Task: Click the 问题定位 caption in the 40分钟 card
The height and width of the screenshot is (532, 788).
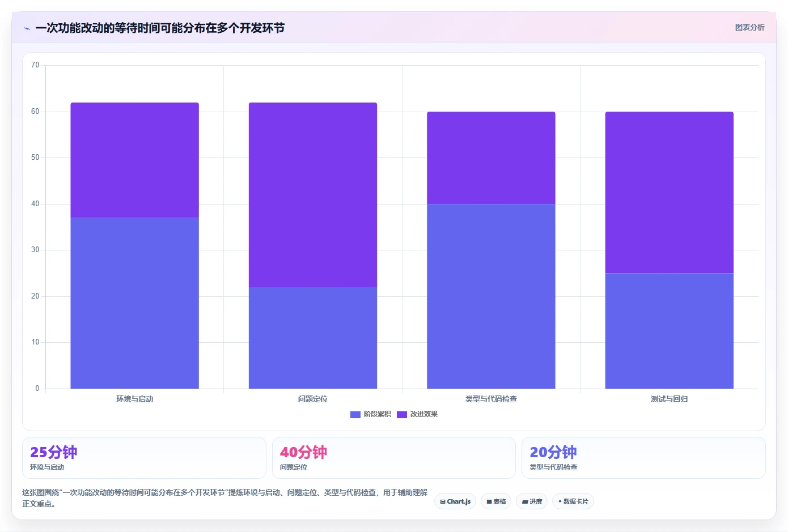Action: (x=294, y=467)
